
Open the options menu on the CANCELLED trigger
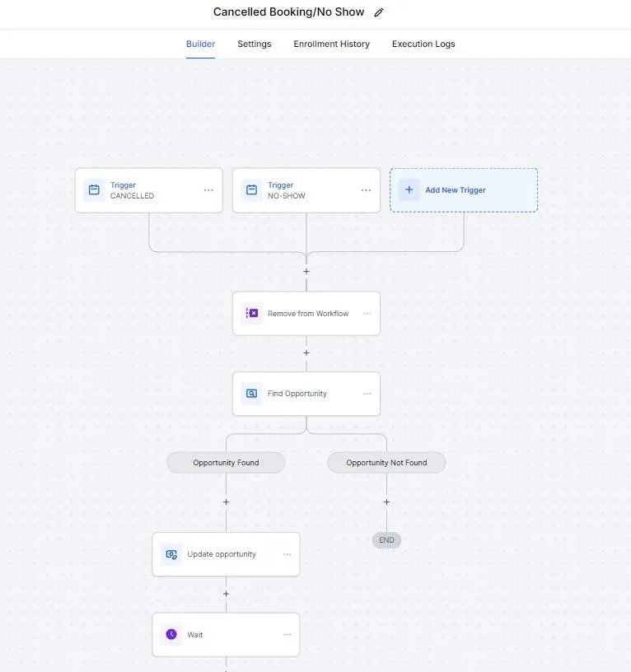click(x=208, y=190)
